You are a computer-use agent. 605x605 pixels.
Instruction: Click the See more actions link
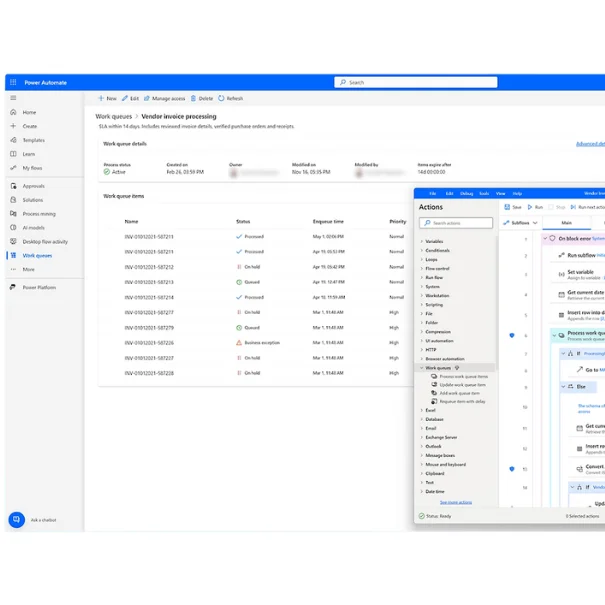456,502
